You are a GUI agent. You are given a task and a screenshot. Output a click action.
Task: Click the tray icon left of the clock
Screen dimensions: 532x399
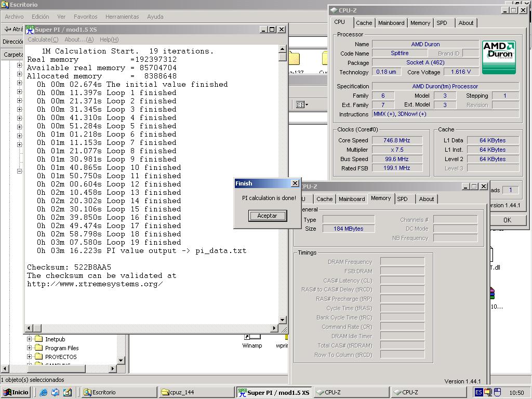pyautogui.click(x=497, y=392)
